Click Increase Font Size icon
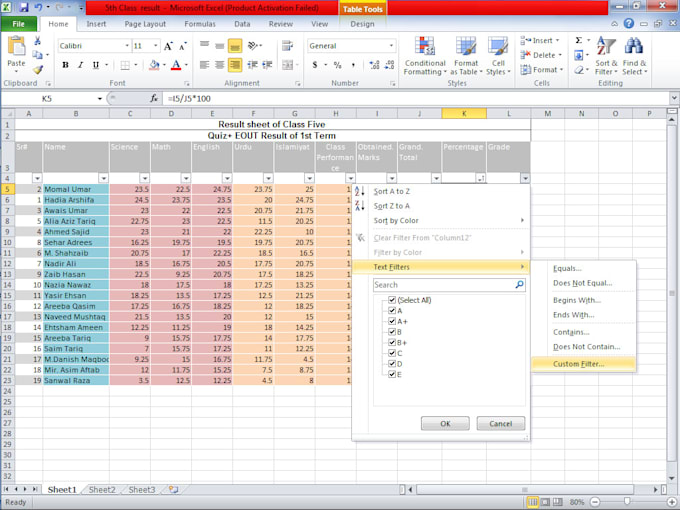 (x=168, y=46)
